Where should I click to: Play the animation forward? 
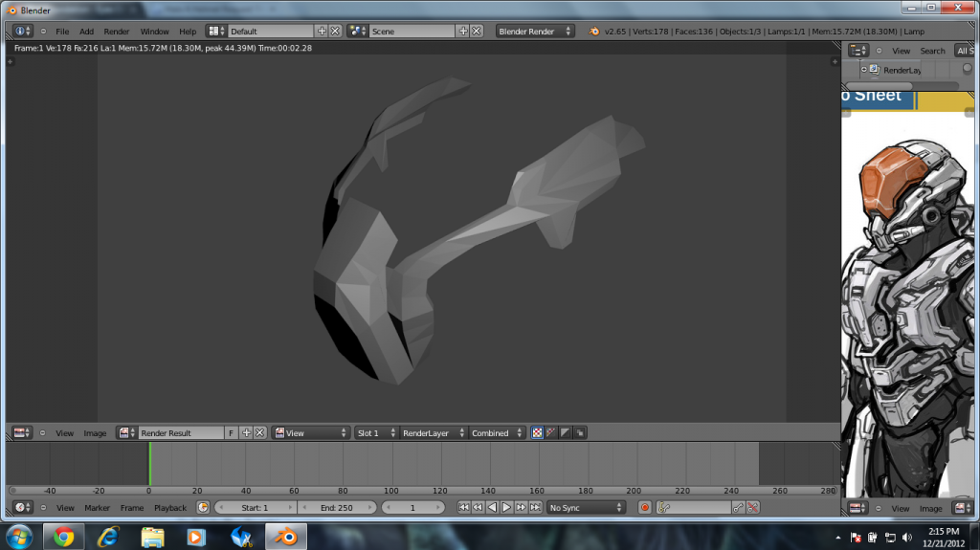pos(506,508)
